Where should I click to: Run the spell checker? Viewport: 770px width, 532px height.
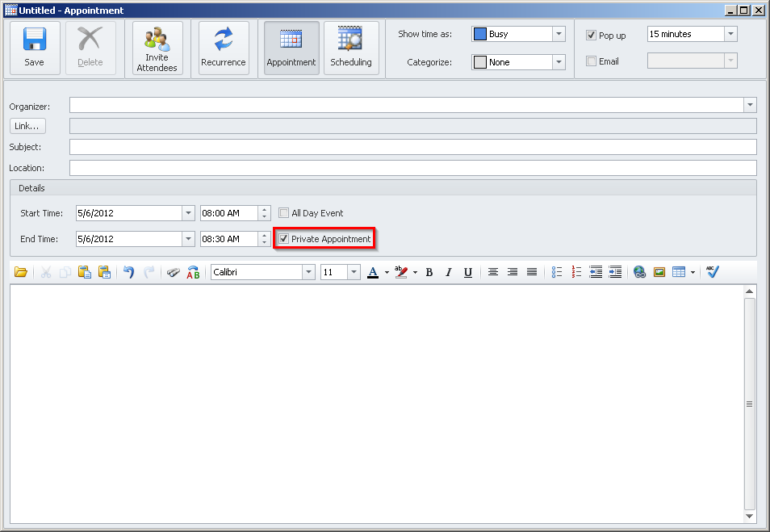712,272
